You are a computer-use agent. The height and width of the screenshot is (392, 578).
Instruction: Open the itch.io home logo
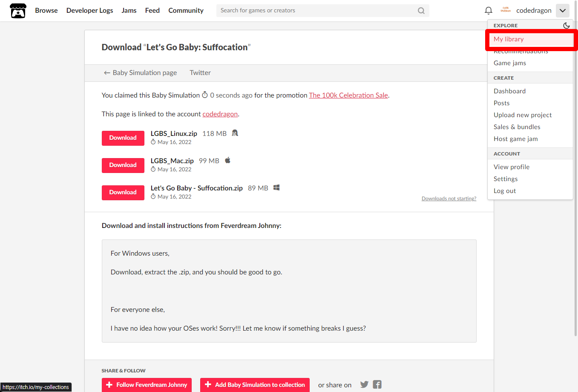18,11
